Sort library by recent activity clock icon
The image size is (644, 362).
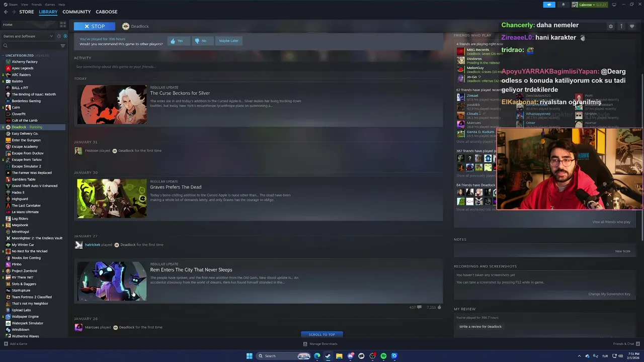(59, 36)
